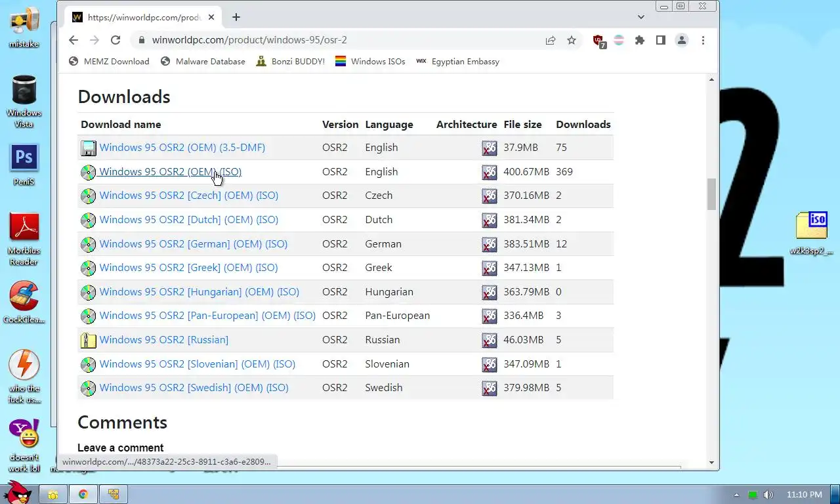Open the Windows ISOs bookmark
840x504 pixels.
tap(370, 61)
